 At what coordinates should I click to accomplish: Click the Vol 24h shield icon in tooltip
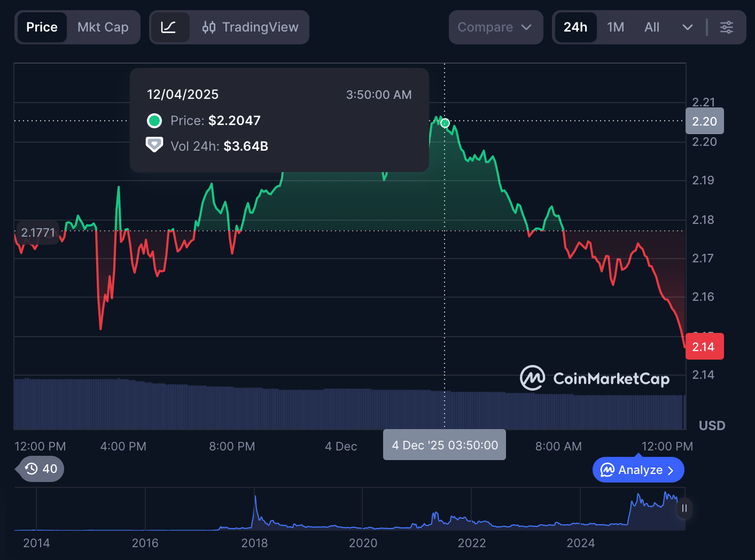pos(154,144)
